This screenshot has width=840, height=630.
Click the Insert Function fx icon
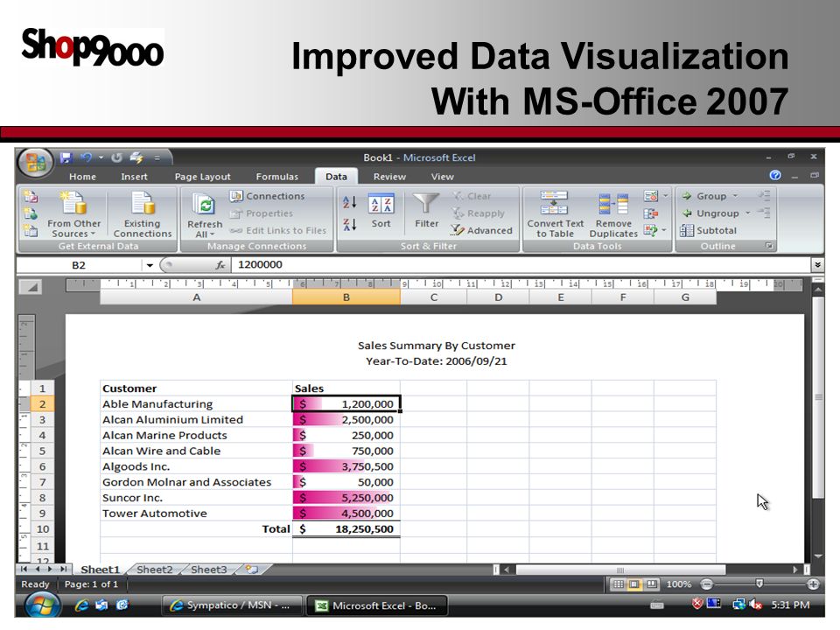tap(220, 265)
